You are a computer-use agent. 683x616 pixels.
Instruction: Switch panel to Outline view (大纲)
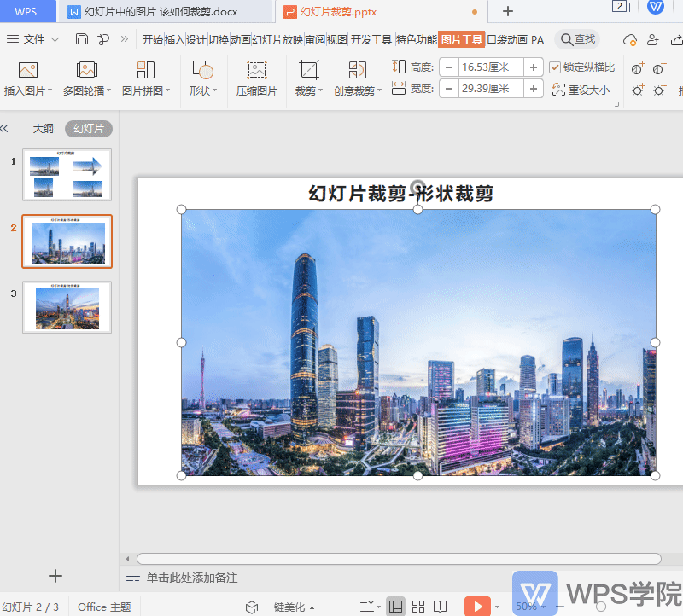tap(44, 129)
